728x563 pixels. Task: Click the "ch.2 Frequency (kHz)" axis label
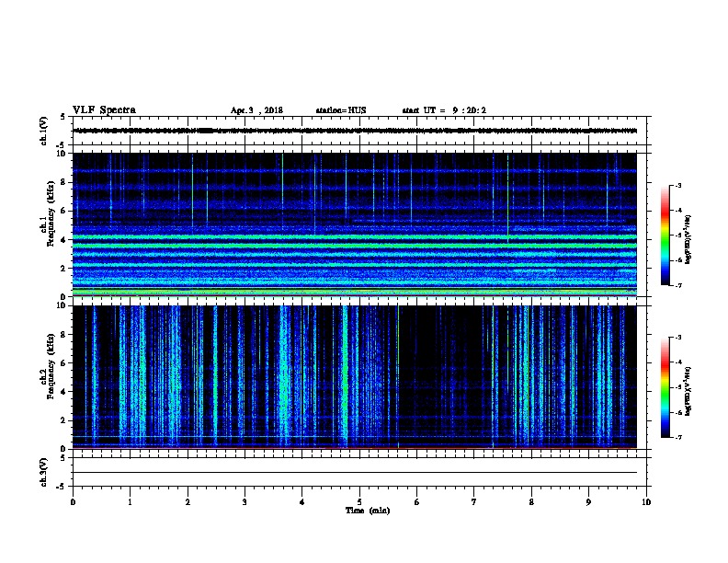click(x=48, y=366)
